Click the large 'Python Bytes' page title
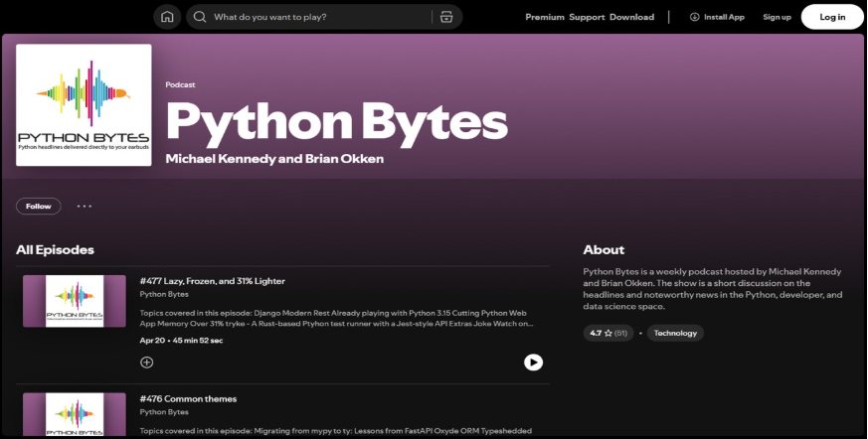 click(336, 123)
